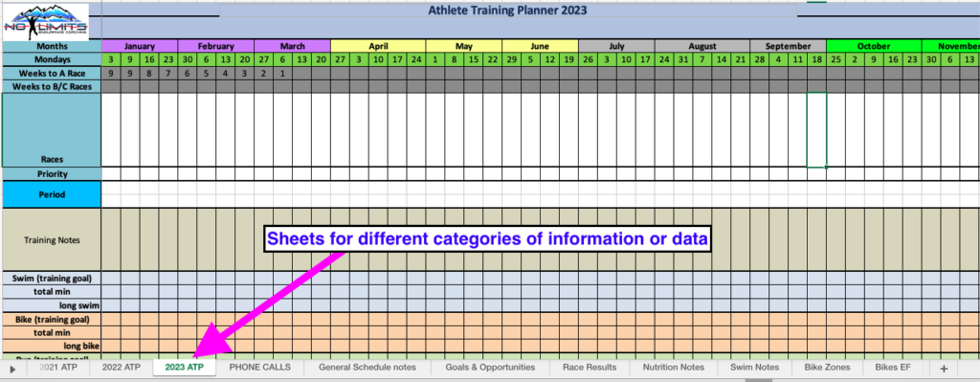This screenshot has width=980, height=382.
Task: Select the Swim Notes tab
Action: point(754,367)
